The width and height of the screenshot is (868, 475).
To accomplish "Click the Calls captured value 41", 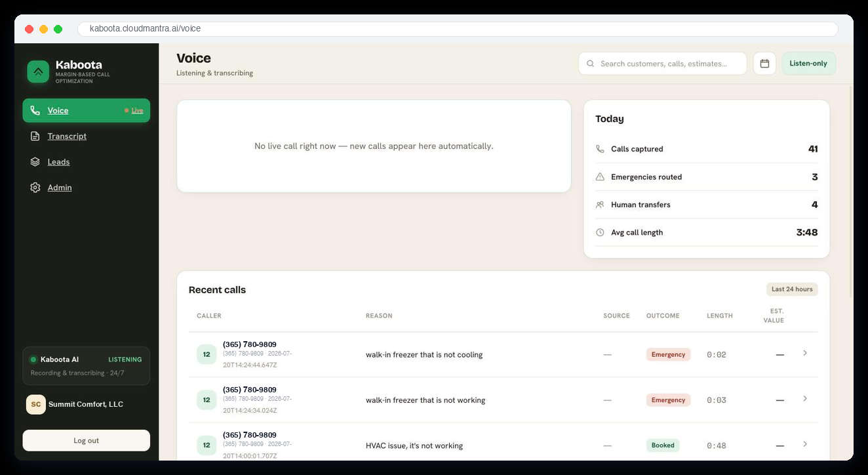I will click(x=813, y=149).
